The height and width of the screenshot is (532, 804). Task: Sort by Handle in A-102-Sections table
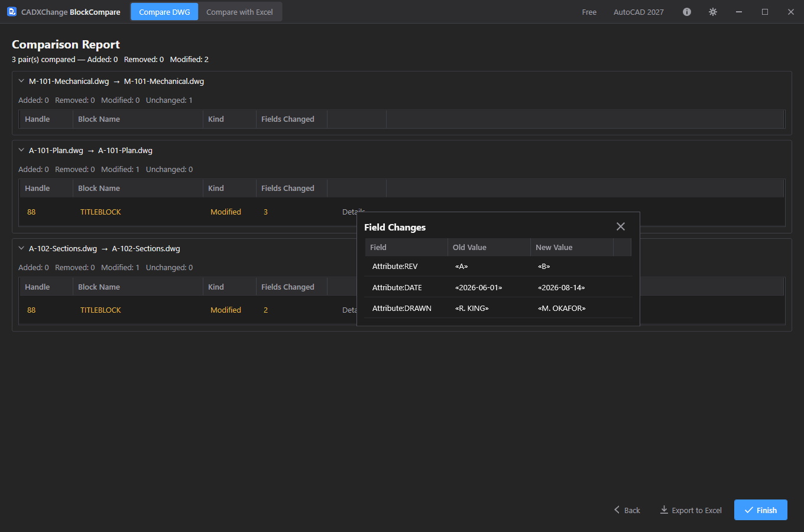click(x=46, y=287)
